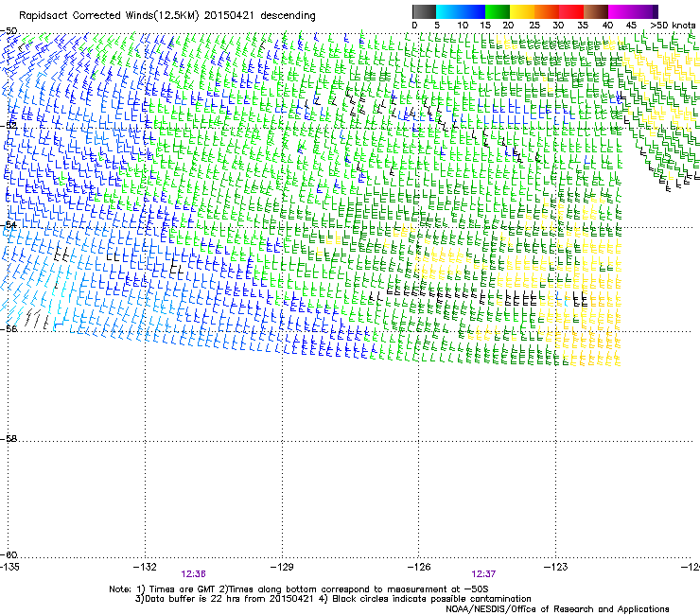This screenshot has width=700, height=615.
Task: Click legend tick label '40'
Action: [x=607, y=26]
